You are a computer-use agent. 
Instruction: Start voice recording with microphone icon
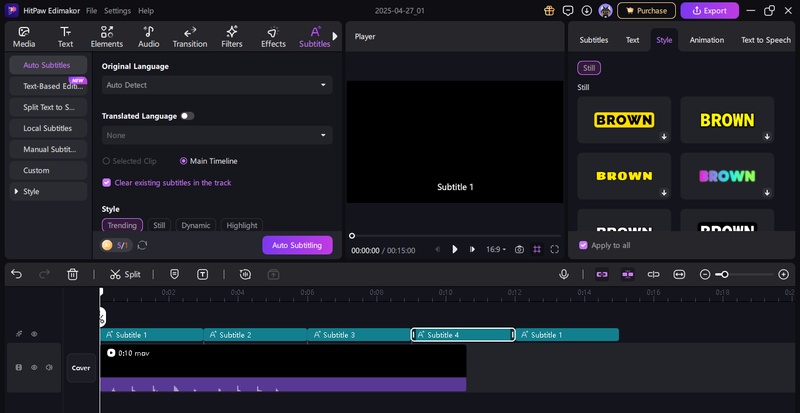click(x=564, y=274)
